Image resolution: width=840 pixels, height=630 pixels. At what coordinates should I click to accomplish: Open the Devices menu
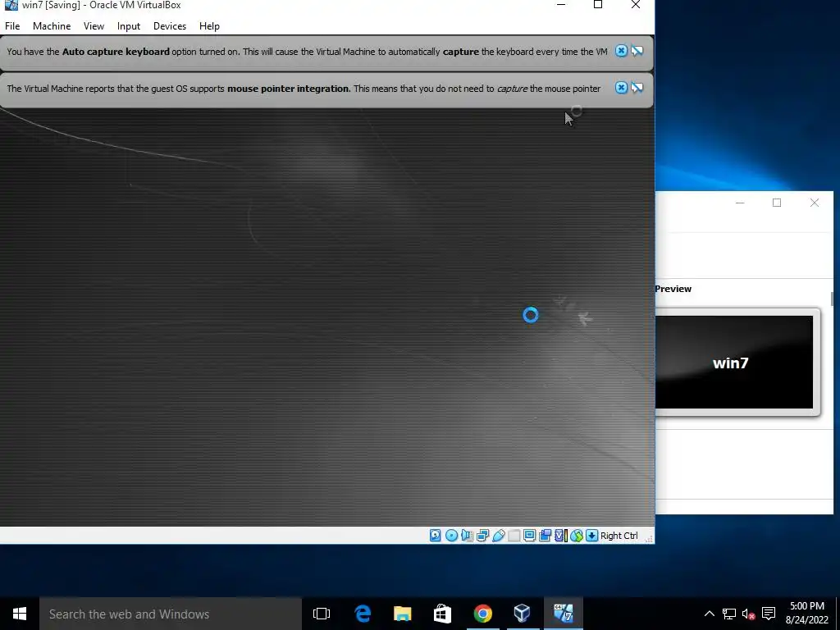[170, 25]
